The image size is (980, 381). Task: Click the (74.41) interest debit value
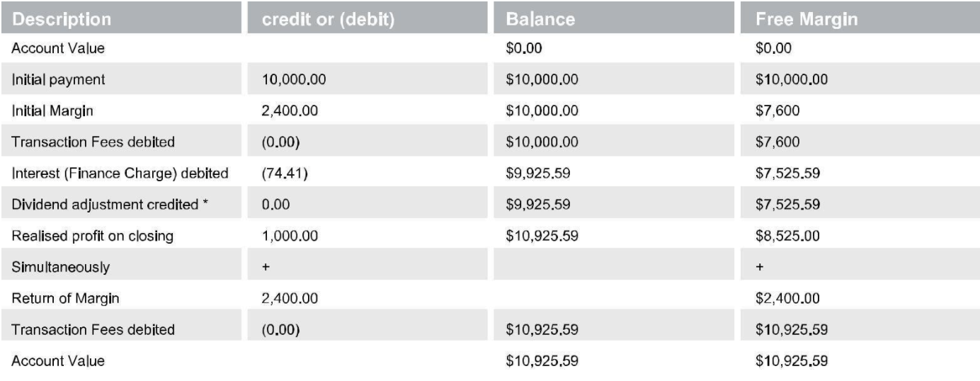pyautogui.click(x=280, y=171)
